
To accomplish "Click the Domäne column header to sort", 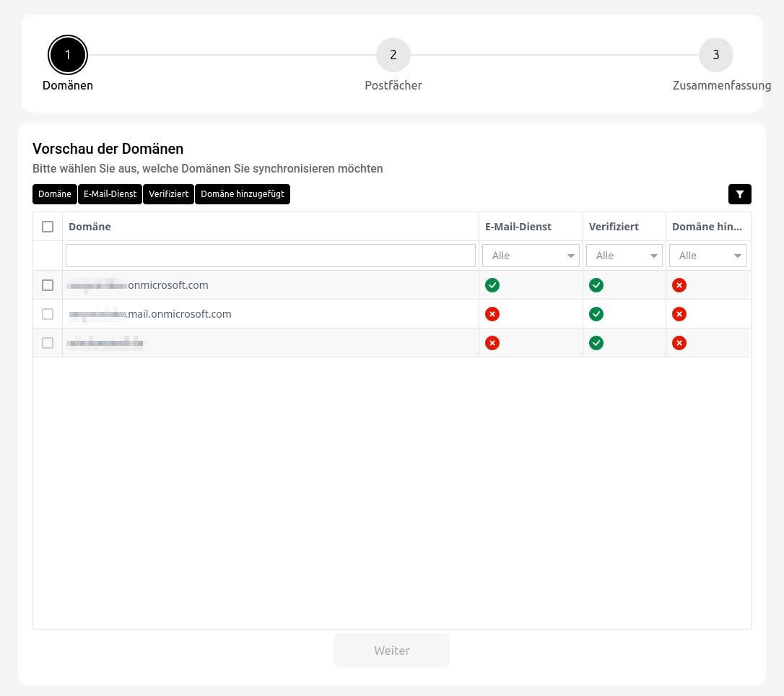I will tap(90, 227).
